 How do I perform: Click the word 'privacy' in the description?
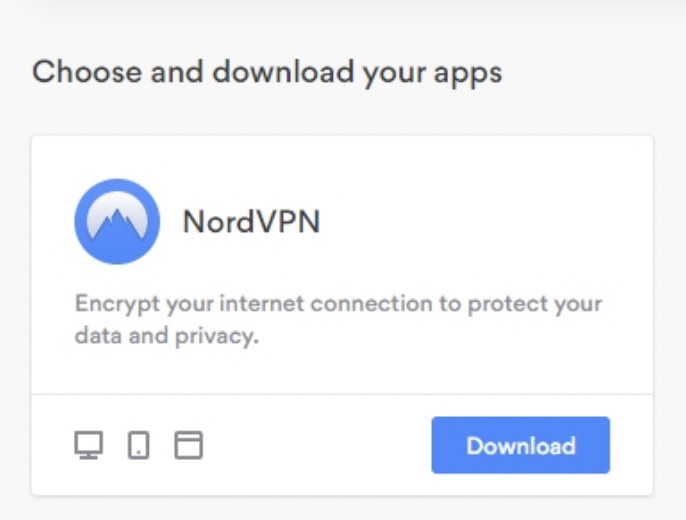[217, 337]
